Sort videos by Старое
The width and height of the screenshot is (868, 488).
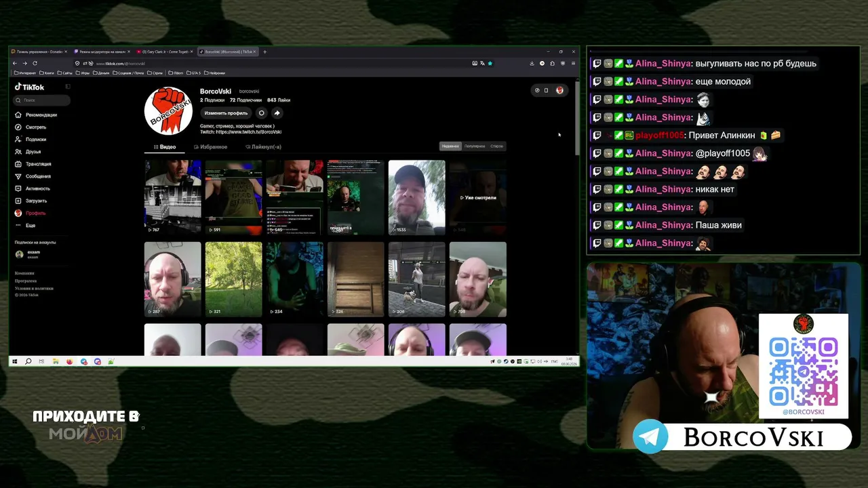[x=497, y=146]
